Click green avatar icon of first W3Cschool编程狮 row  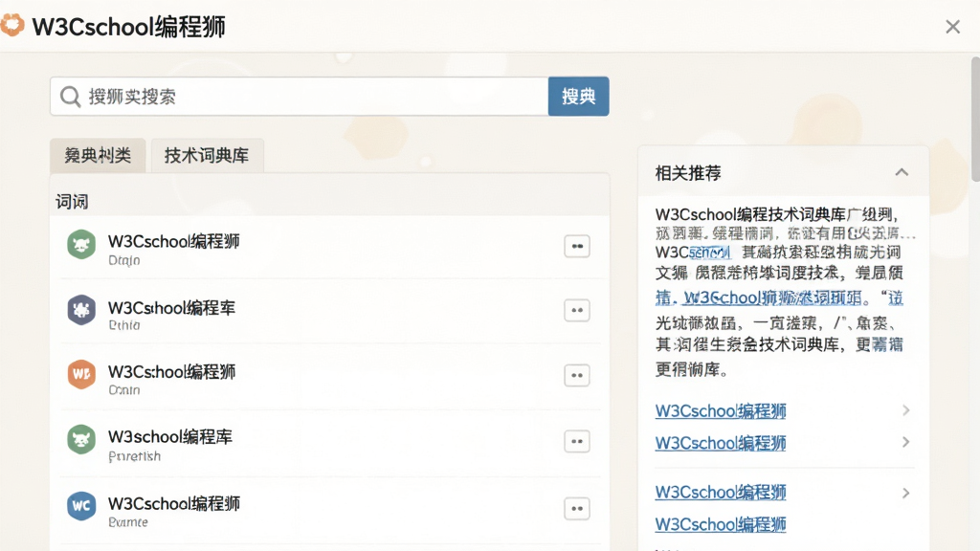pyautogui.click(x=81, y=244)
